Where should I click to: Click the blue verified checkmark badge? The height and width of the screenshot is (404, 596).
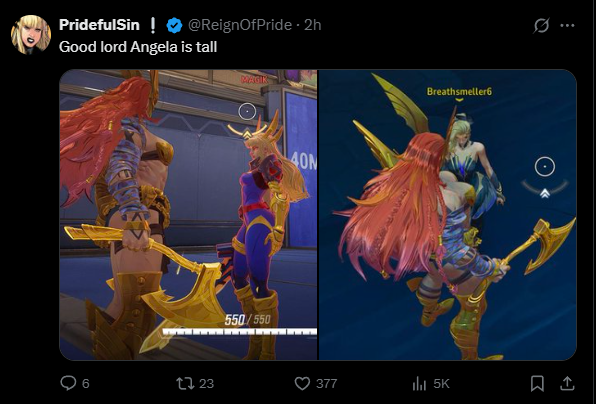pyautogui.click(x=174, y=25)
